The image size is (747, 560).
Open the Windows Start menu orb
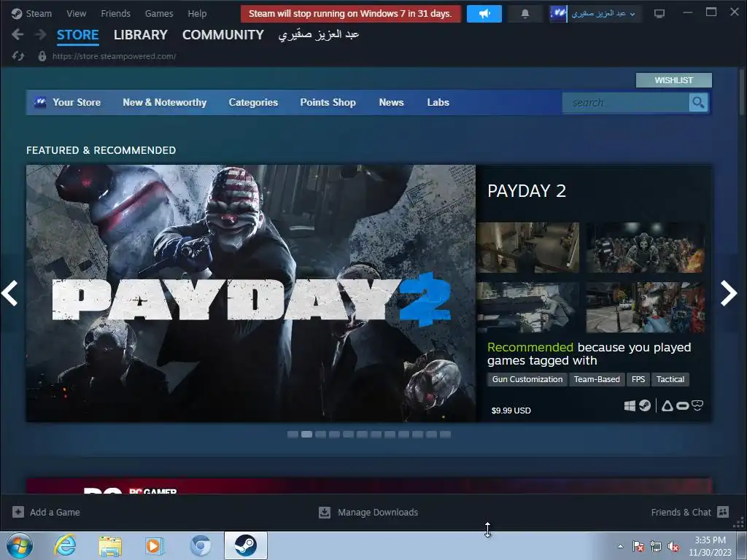[20, 545]
